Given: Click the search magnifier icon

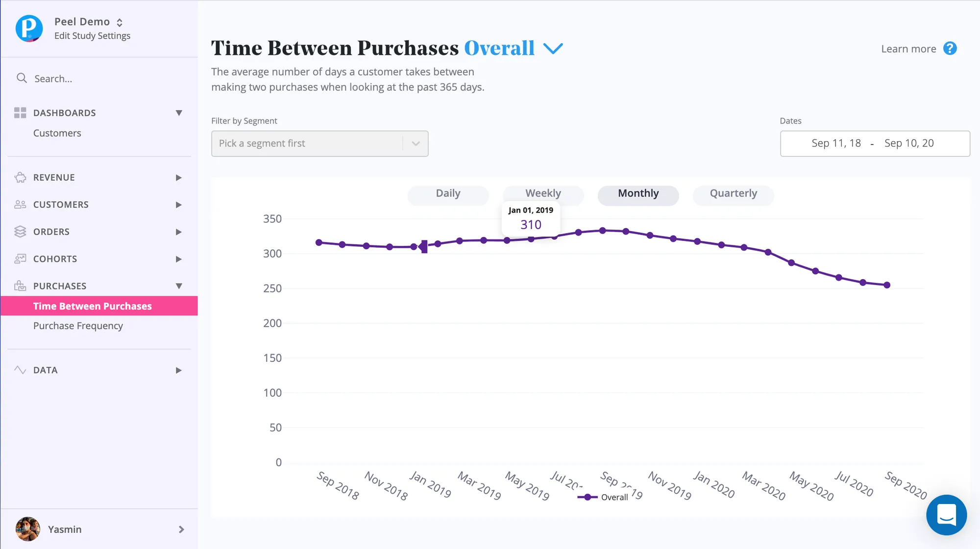Looking at the screenshot, I should tap(22, 78).
